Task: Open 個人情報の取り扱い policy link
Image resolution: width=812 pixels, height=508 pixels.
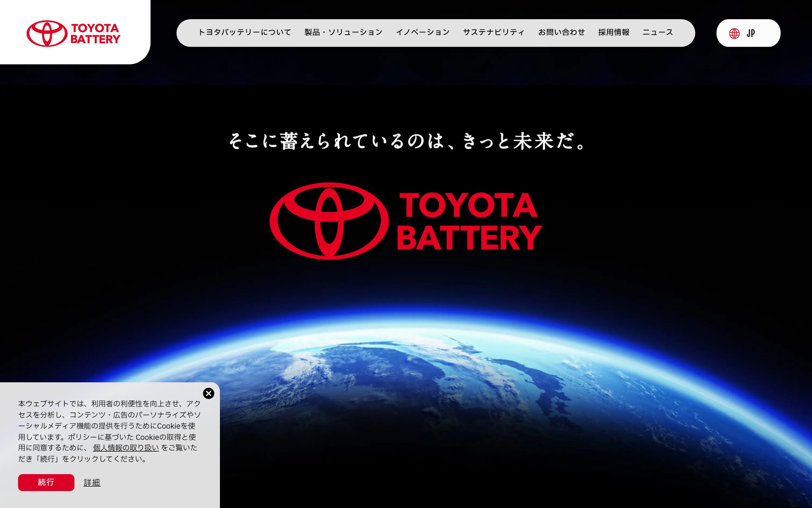Action: pos(126,448)
